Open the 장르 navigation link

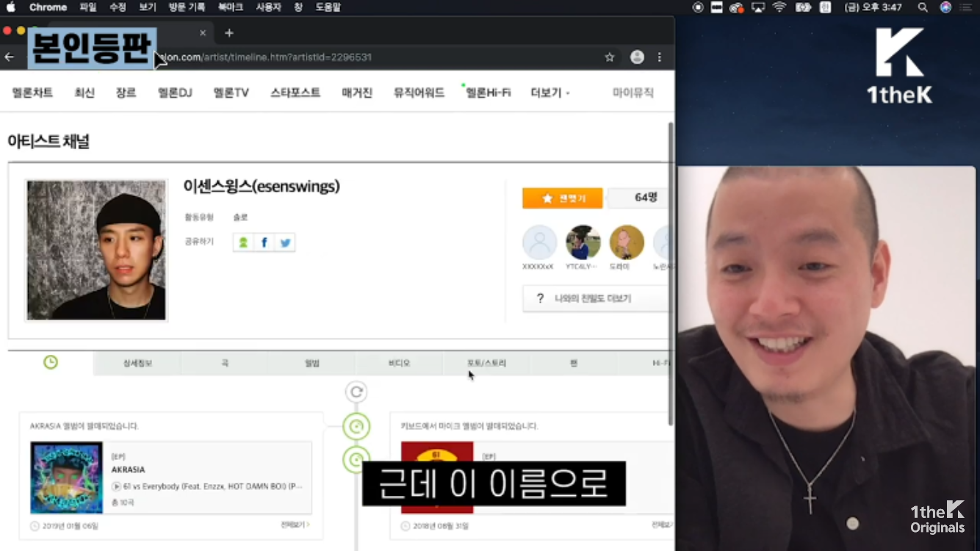point(126,93)
